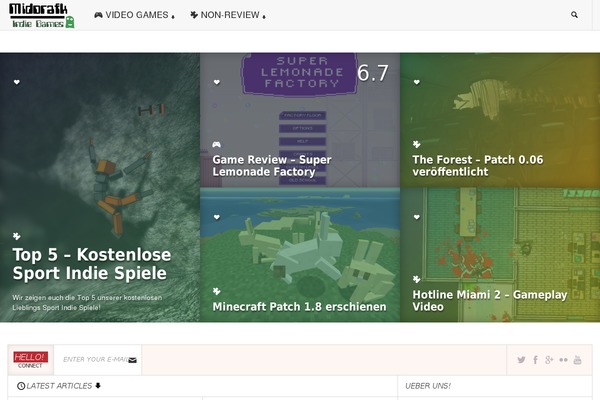Open Minecraft Patch 1.8 erschienen article

pos(299,307)
